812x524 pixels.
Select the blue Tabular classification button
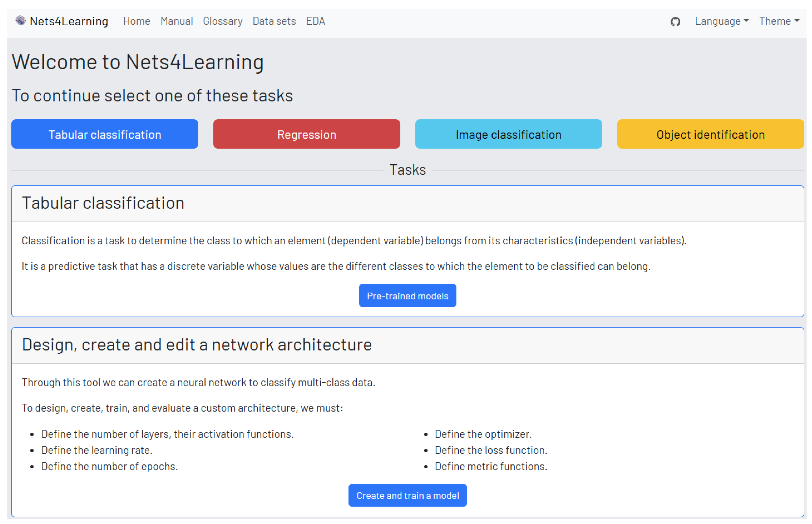coord(104,134)
